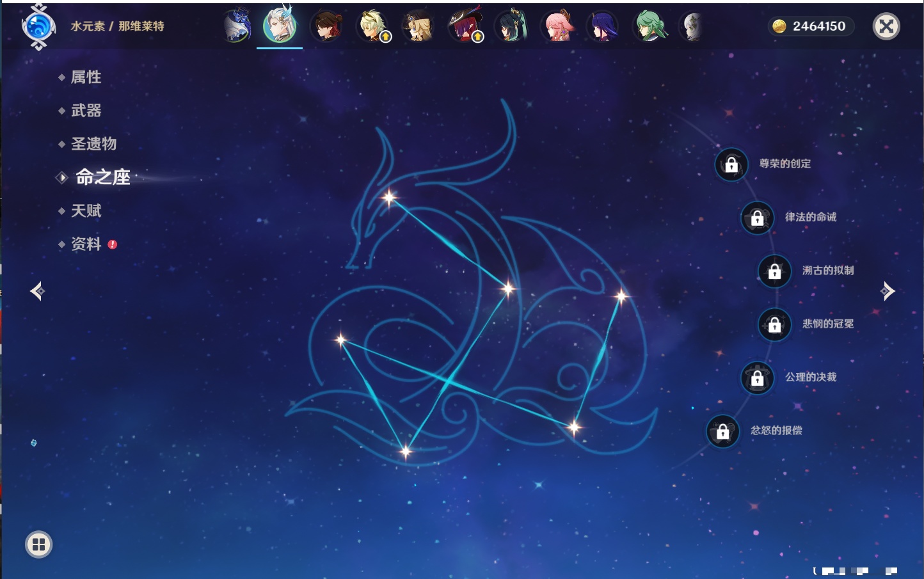Click the highlighted Neuvillette avatar
Image resolution: width=924 pixels, height=579 pixels.
280,25
